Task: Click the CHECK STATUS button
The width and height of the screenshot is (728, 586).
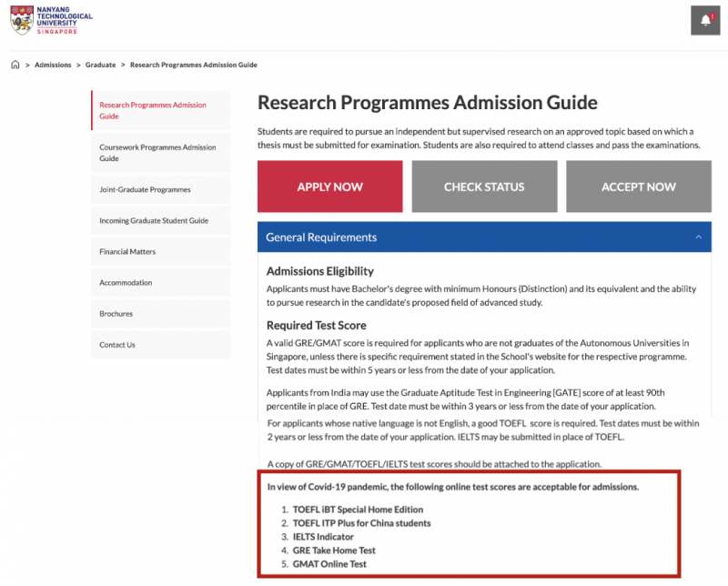Action: [x=484, y=187]
